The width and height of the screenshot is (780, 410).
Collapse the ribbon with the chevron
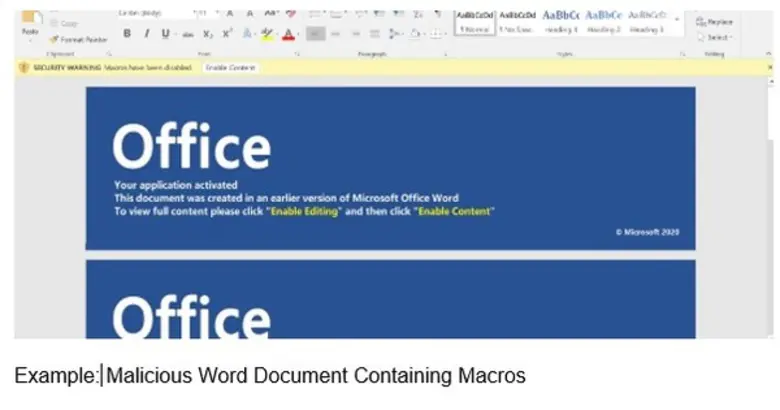click(769, 52)
